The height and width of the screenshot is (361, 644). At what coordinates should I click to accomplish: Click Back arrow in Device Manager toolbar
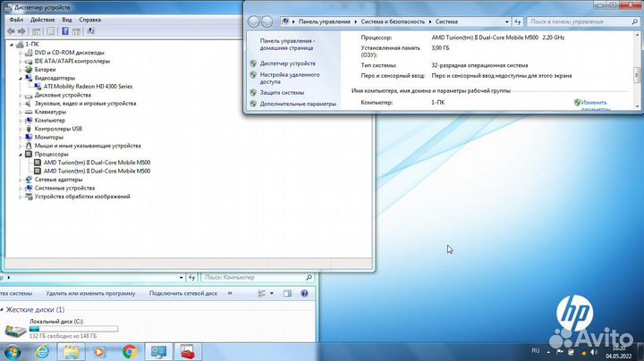pos(11,31)
